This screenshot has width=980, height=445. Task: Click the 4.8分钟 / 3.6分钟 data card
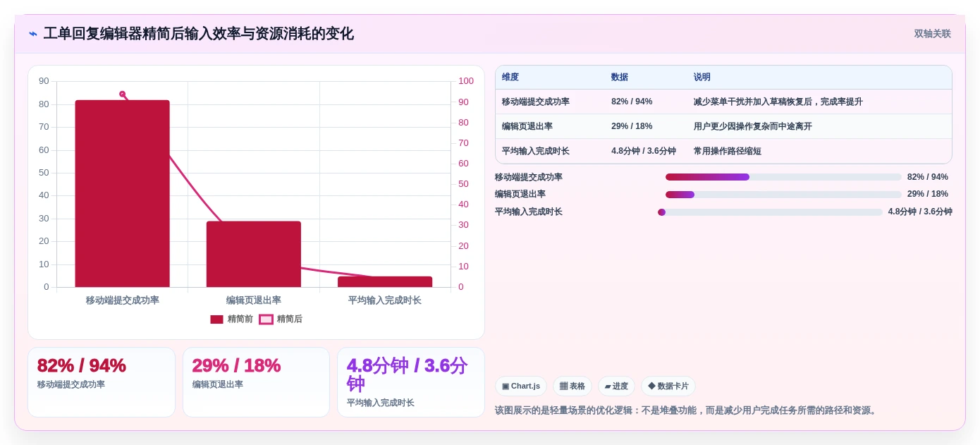click(x=411, y=382)
